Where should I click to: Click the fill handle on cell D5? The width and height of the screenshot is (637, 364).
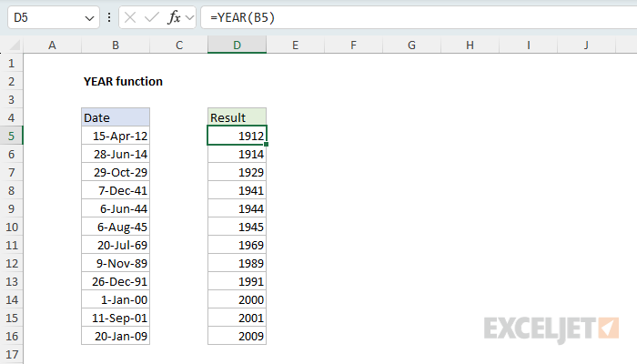(267, 145)
